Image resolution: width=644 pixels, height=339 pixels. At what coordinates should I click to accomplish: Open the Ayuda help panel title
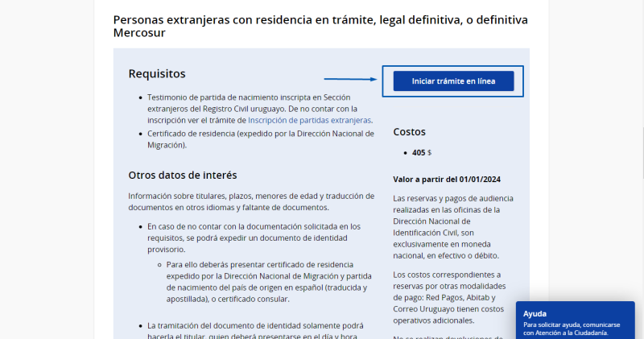coord(535,313)
